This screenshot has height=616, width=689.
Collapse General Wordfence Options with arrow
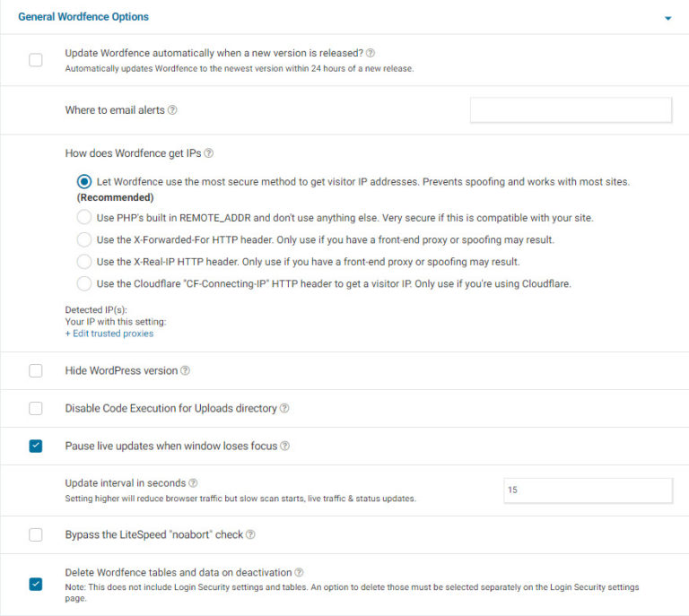point(667,18)
